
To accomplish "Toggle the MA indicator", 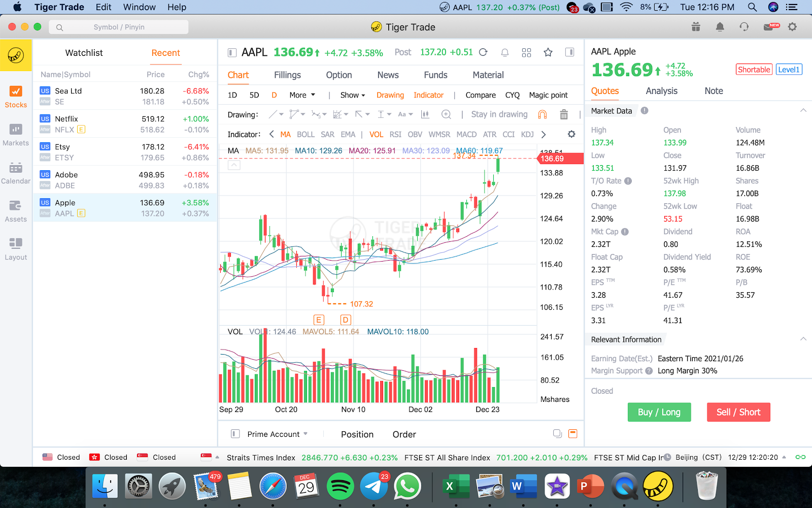I will (x=286, y=135).
